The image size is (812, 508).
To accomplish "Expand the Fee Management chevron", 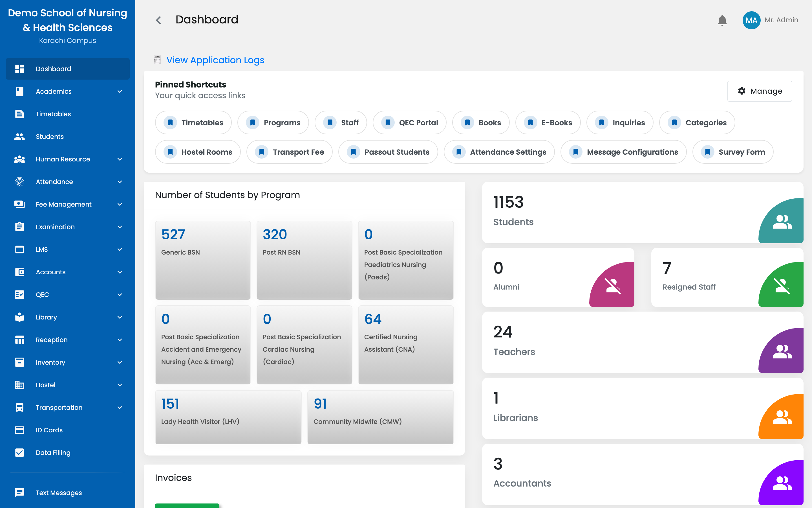I will 120,204.
